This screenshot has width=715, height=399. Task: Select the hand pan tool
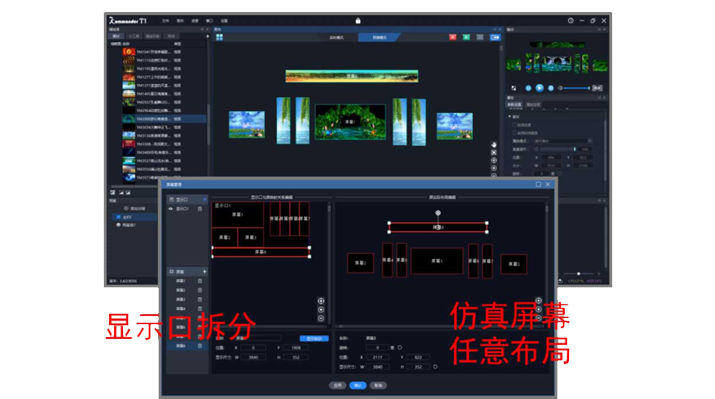pos(494,145)
